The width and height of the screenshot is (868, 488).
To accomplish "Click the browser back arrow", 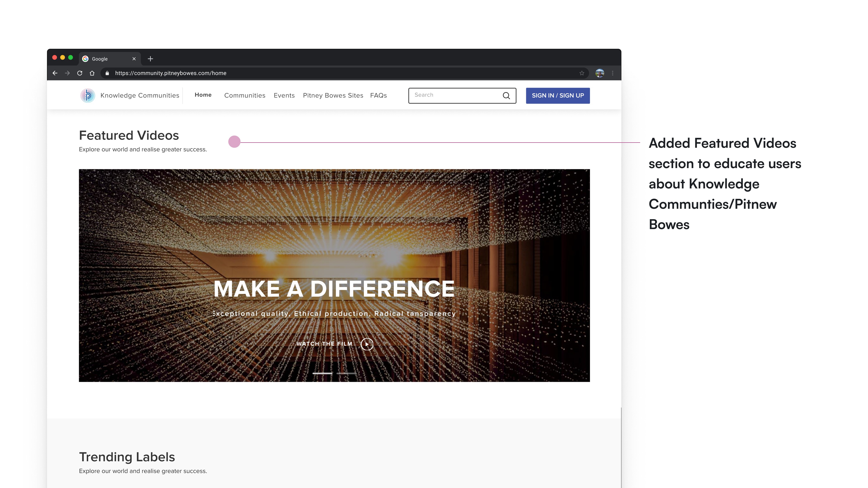I will point(55,73).
